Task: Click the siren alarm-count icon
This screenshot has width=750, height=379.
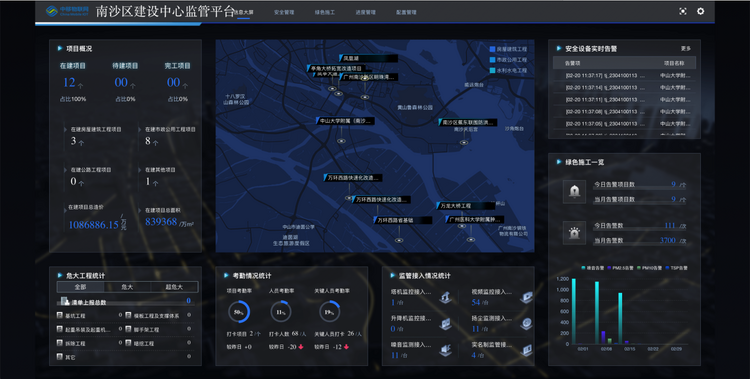Action: (x=574, y=233)
